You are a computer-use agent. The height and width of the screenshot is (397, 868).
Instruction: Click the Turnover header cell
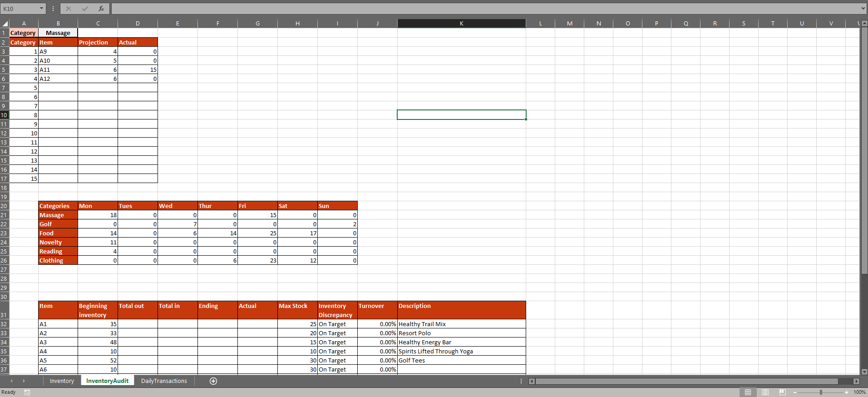pos(377,310)
